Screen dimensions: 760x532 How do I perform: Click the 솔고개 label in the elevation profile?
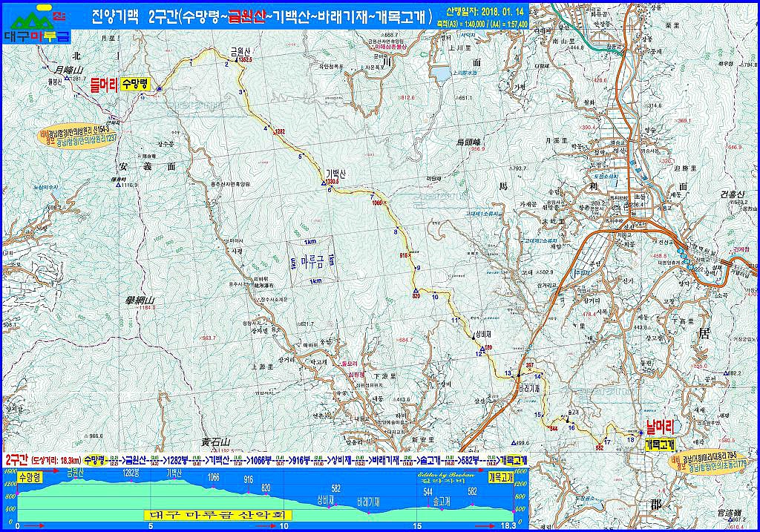[x=441, y=502]
